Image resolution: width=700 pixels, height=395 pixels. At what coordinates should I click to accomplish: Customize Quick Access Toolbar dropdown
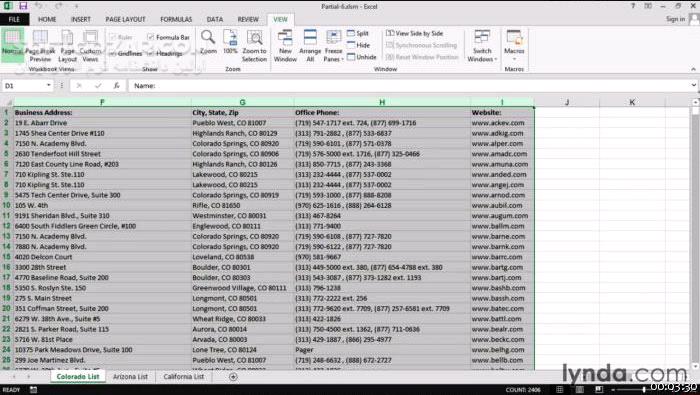click(76, 6)
